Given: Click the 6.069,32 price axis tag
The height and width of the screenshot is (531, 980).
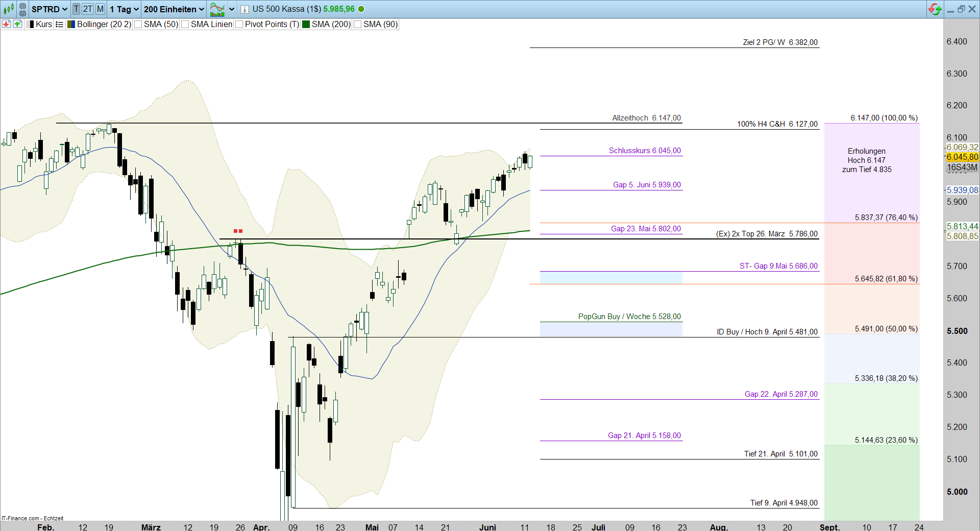Looking at the screenshot, I should (x=962, y=148).
